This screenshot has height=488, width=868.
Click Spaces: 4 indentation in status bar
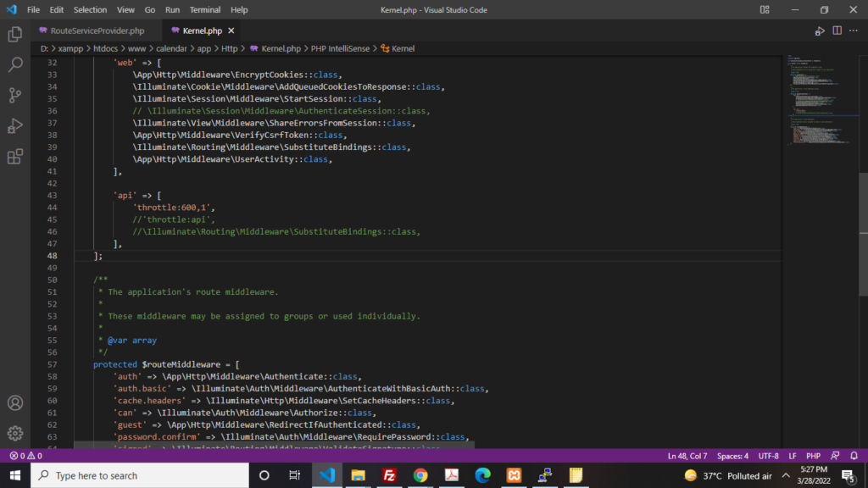[x=732, y=456]
